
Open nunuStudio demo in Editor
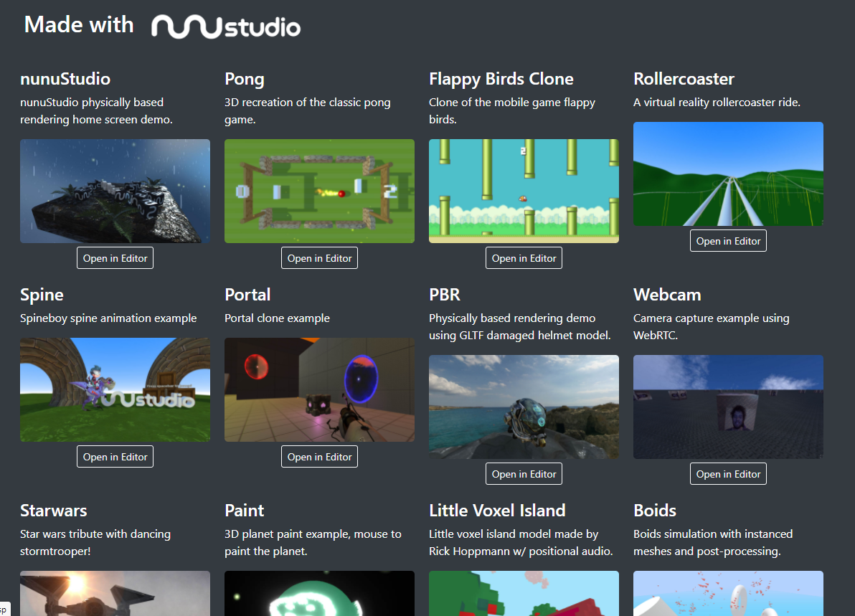pyautogui.click(x=115, y=258)
